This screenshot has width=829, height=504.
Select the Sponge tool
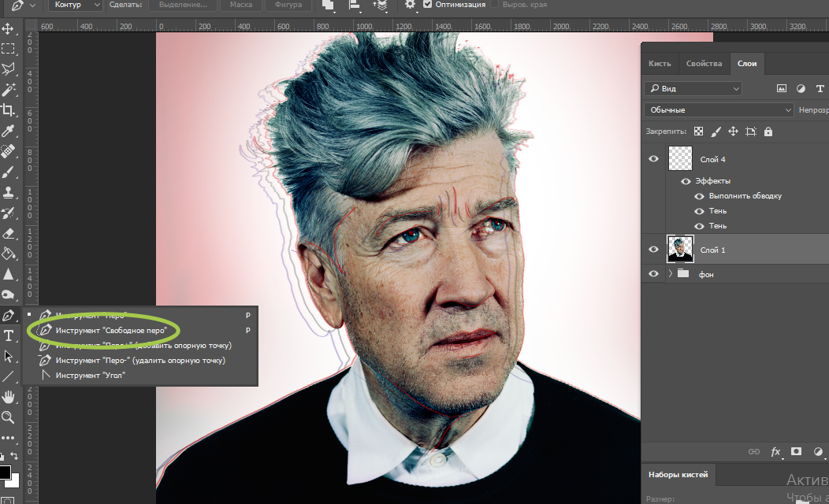8,295
